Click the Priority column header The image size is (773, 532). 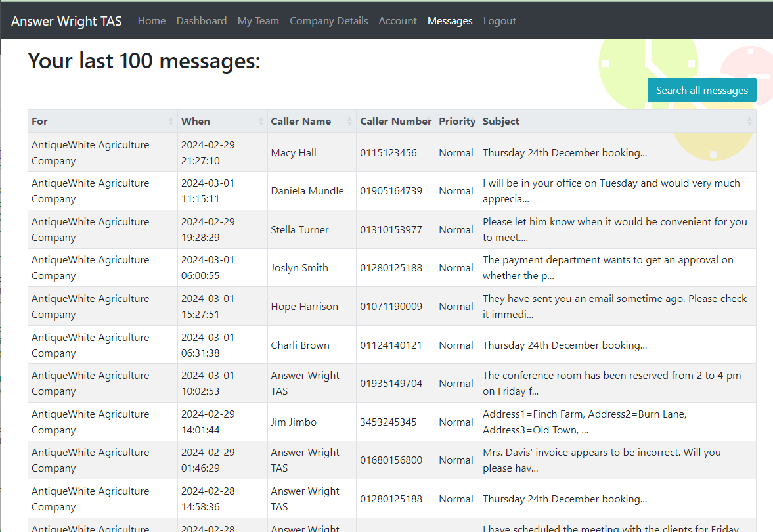point(457,122)
